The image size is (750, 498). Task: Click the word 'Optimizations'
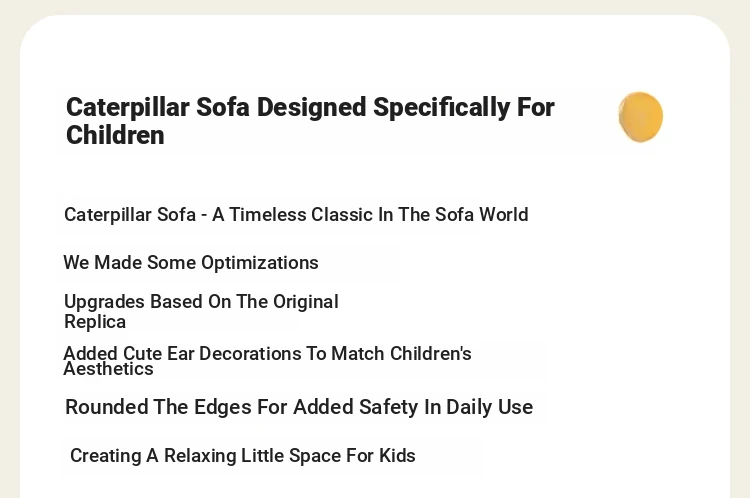260,263
